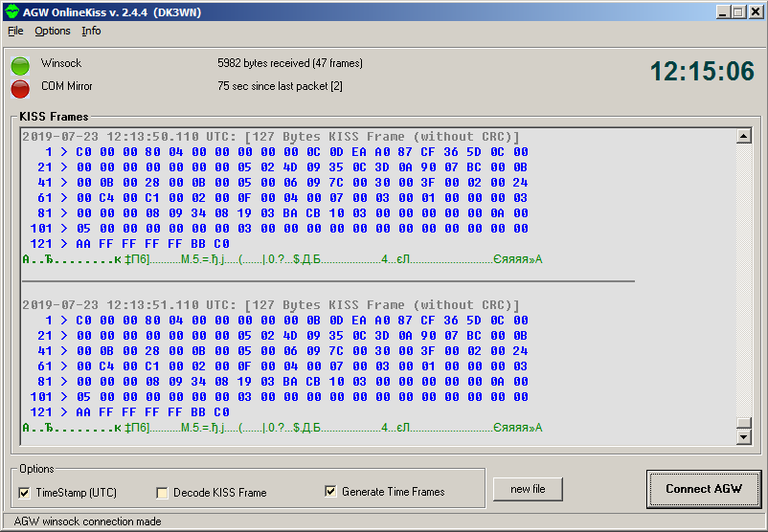Click the KISS Frames scrollbar up arrow
768x532 pixels.
pos(743,136)
